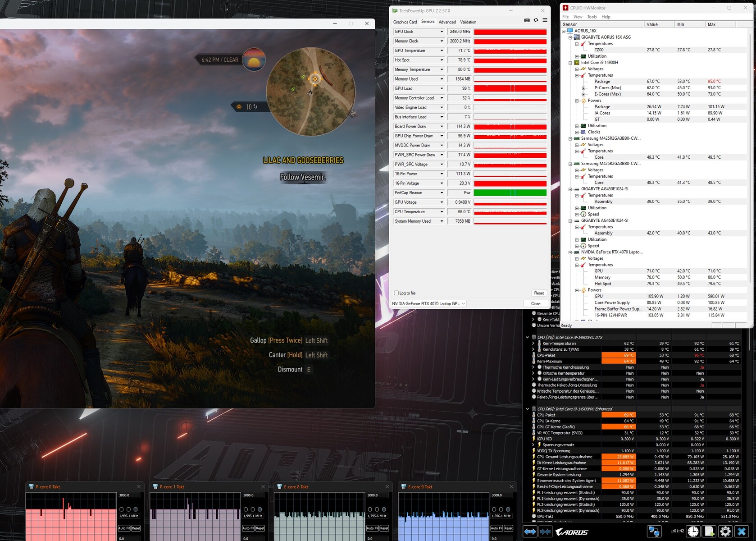This screenshot has height=541, width=756.
Task: Click the GPU-Z title bar icon
Action: pos(395,11)
